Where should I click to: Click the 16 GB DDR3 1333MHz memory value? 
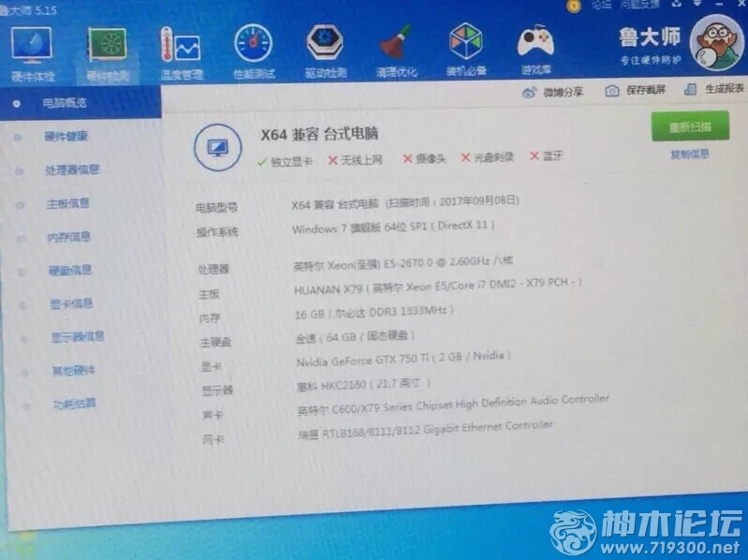point(374,313)
